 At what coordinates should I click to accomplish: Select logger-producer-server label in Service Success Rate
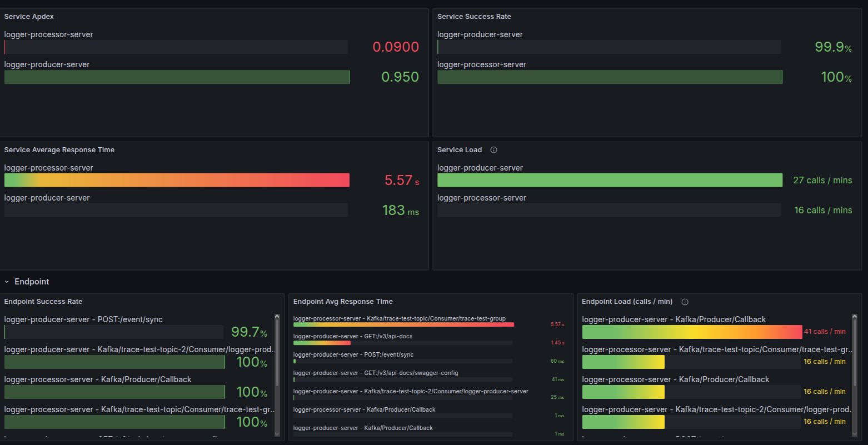click(x=480, y=34)
